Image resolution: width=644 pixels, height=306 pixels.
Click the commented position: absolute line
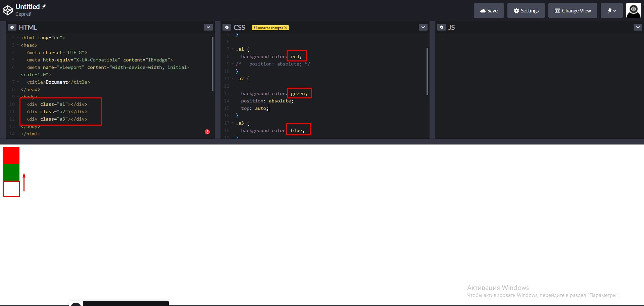pyautogui.click(x=273, y=64)
